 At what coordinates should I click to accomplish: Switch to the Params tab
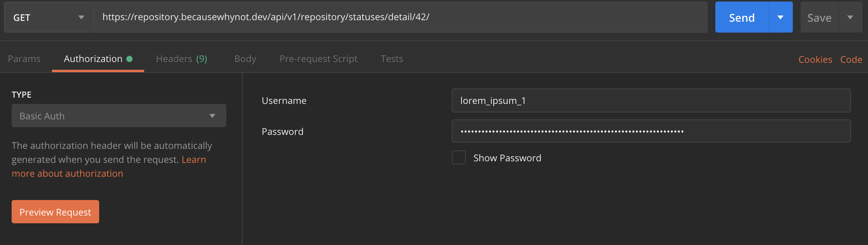coord(24,59)
